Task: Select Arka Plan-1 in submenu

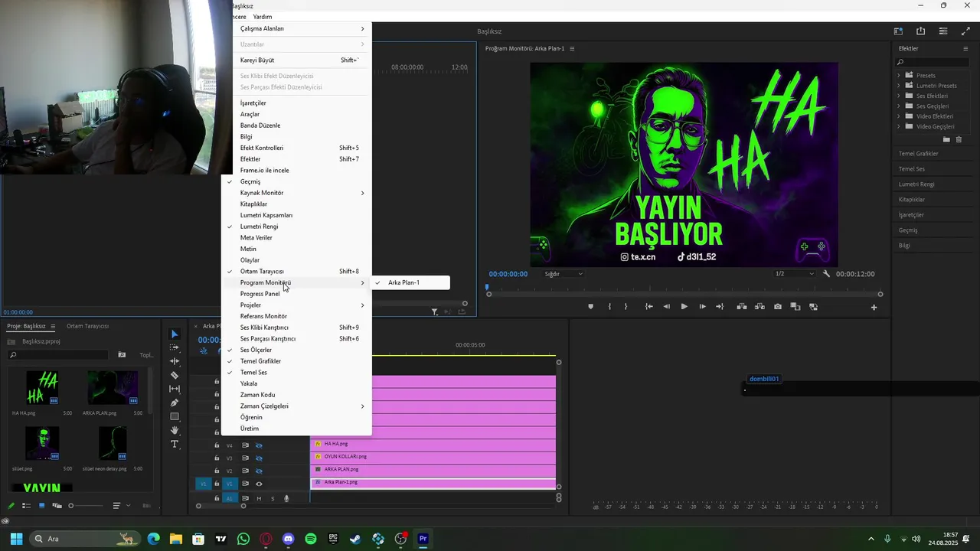Action: pos(410,282)
